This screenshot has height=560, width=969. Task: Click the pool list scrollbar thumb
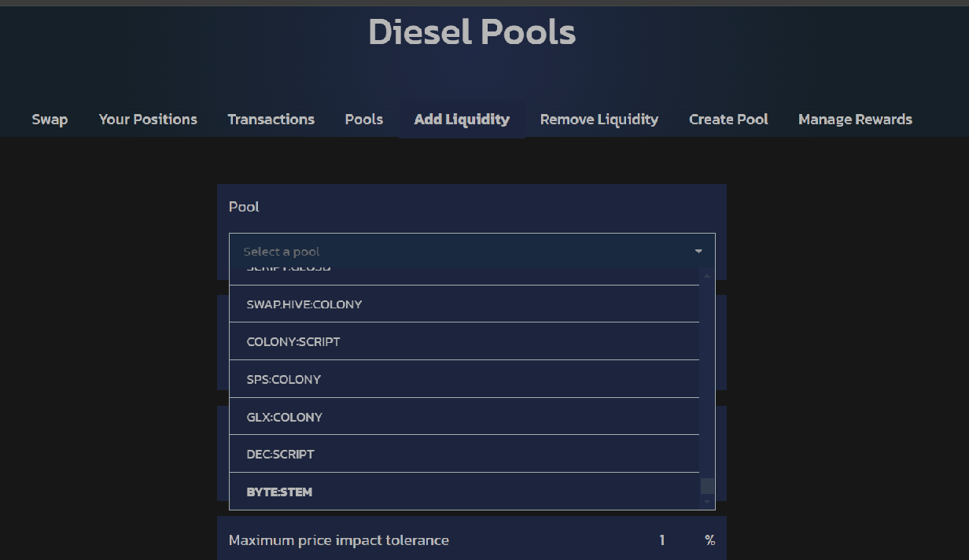pos(707,486)
